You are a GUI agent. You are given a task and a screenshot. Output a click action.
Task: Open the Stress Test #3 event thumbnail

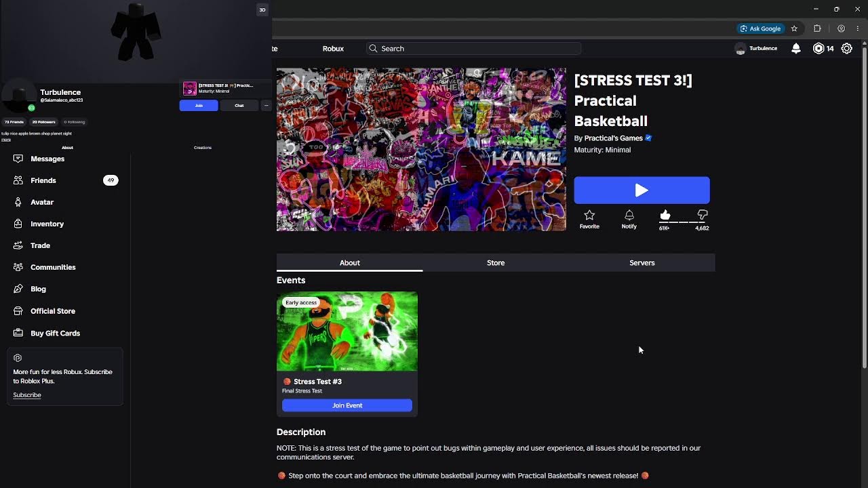coord(347,331)
